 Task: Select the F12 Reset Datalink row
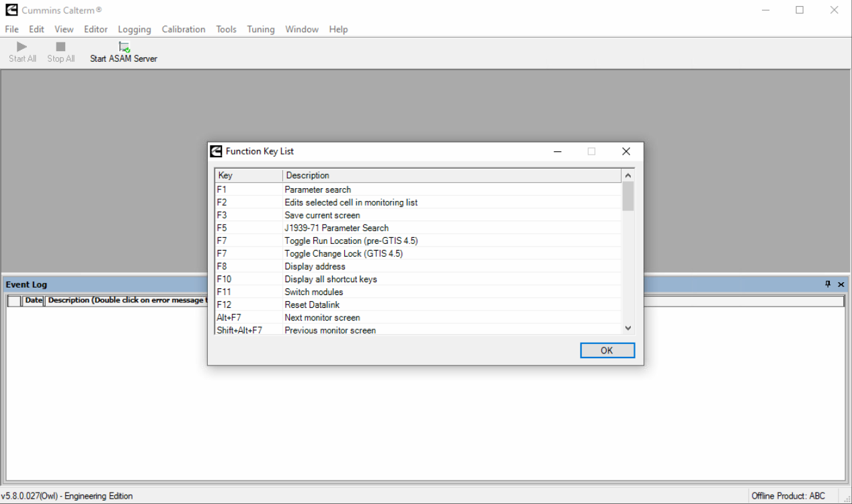click(x=417, y=304)
